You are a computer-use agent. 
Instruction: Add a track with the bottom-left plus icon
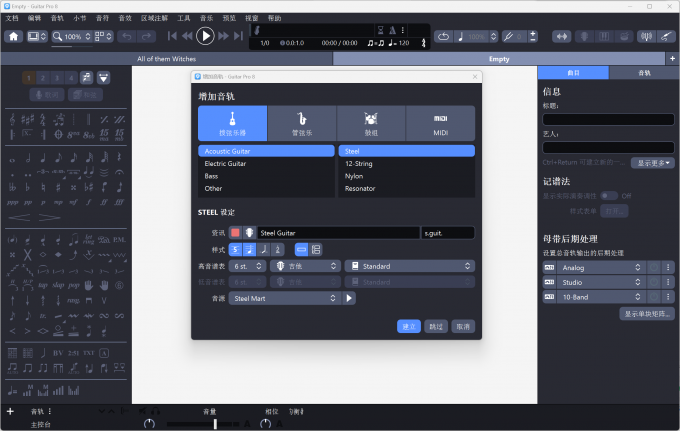point(10,411)
